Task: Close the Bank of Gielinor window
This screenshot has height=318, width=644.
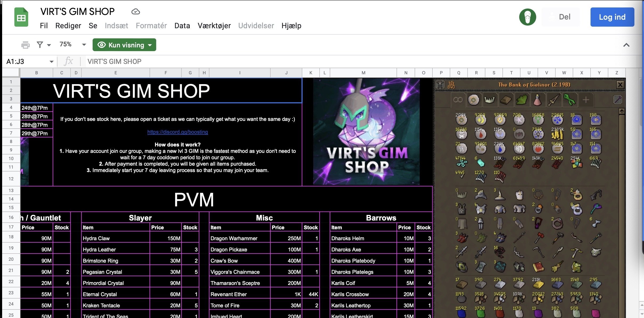Action: coord(620,85)
